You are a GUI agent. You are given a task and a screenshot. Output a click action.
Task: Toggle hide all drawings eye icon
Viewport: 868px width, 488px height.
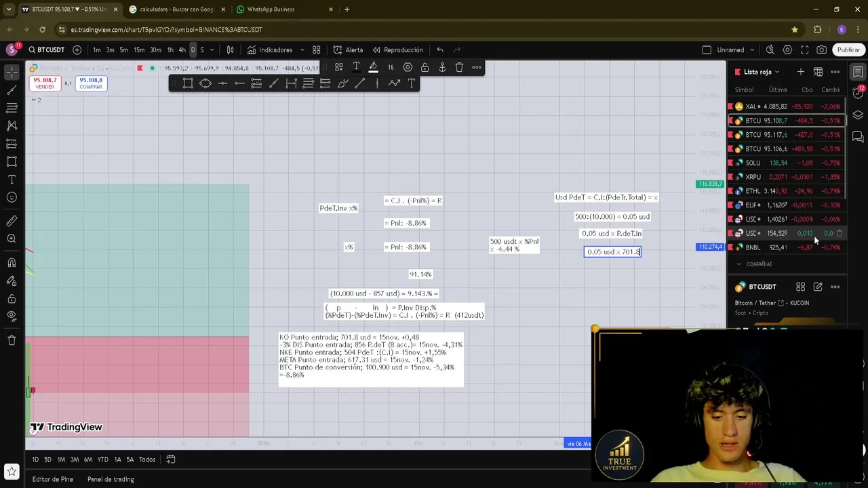coord(12,316)
